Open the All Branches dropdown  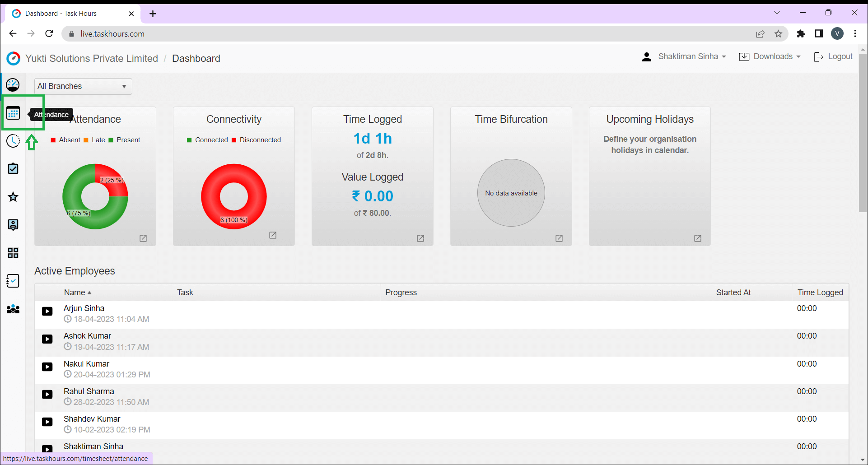(x=83, y=86)
